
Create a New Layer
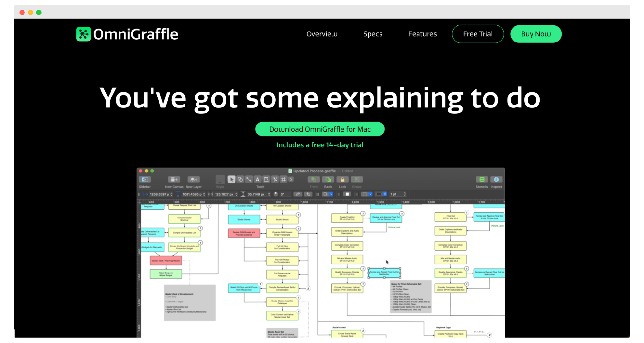(x=194, y=180)
